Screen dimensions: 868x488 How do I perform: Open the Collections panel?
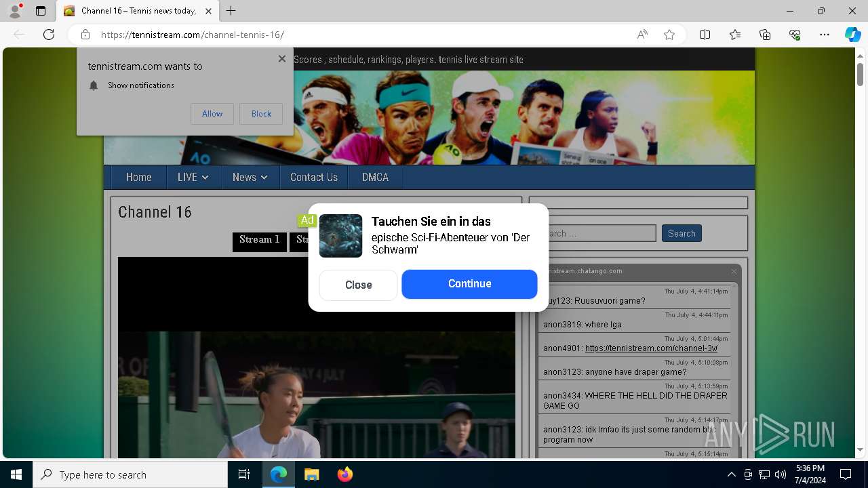click(x=765, y=35)
